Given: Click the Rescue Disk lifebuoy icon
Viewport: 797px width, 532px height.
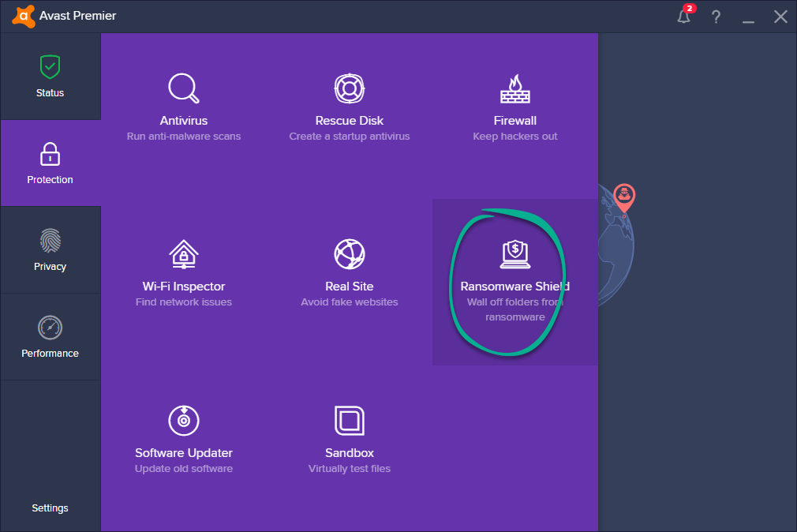Looking at the screenshot, I should pos(349,88).
